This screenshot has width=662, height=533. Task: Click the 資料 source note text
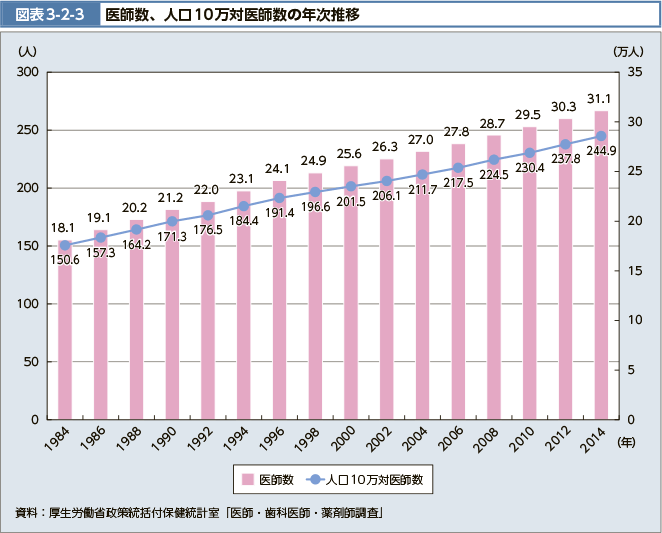coord(200,513)
